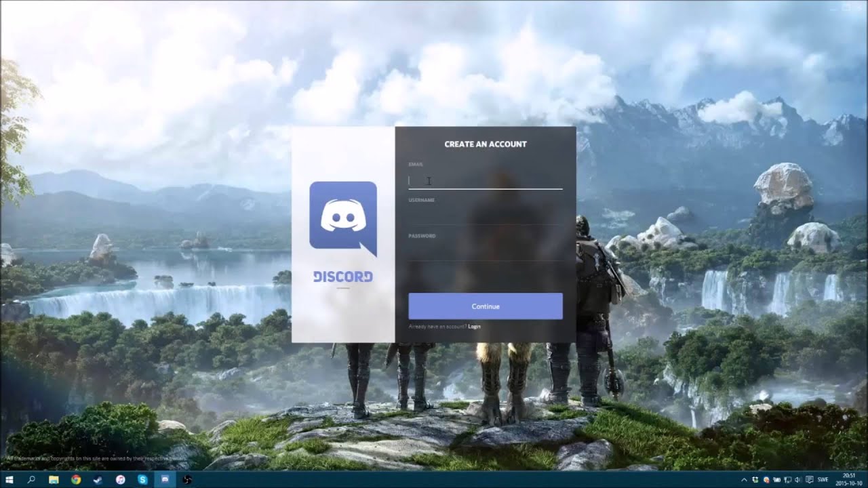Open Skype from the taskbar
Screen dimensions: 868x488
pyautogui.click(x=142, y=479)
